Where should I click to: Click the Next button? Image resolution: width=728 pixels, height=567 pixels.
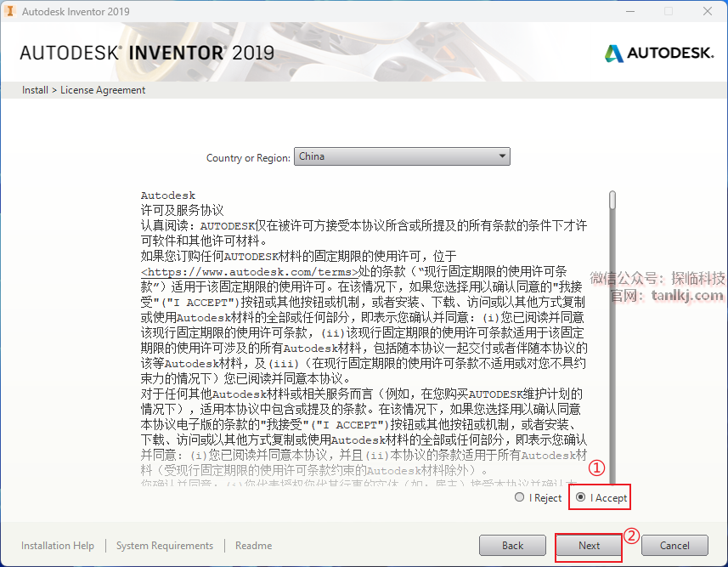click(589, 546)
